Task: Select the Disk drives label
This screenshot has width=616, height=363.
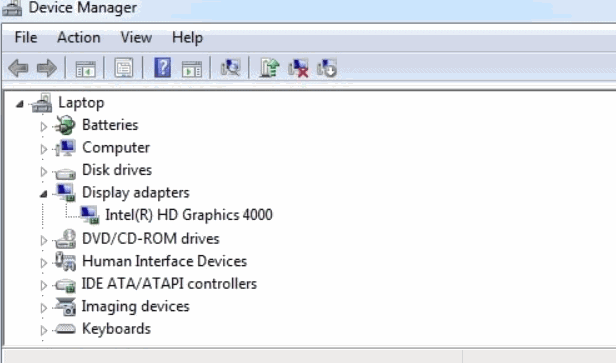Action: pyautogui.click(x=117, y=170)
